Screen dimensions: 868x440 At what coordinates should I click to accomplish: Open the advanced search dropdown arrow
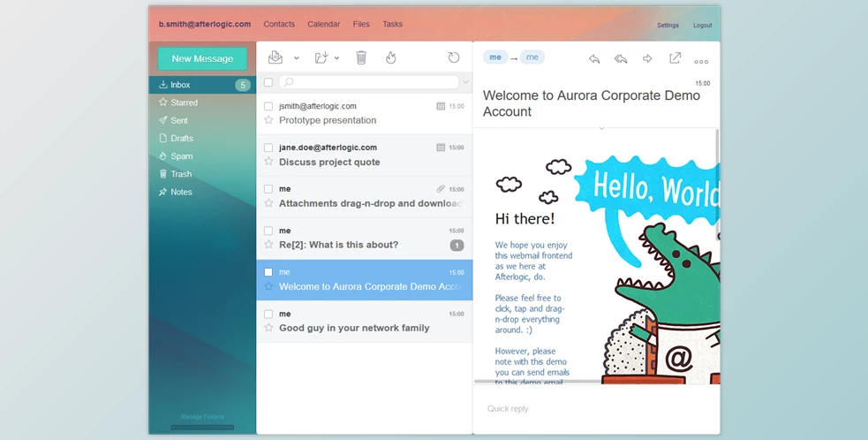pos(465,82)
